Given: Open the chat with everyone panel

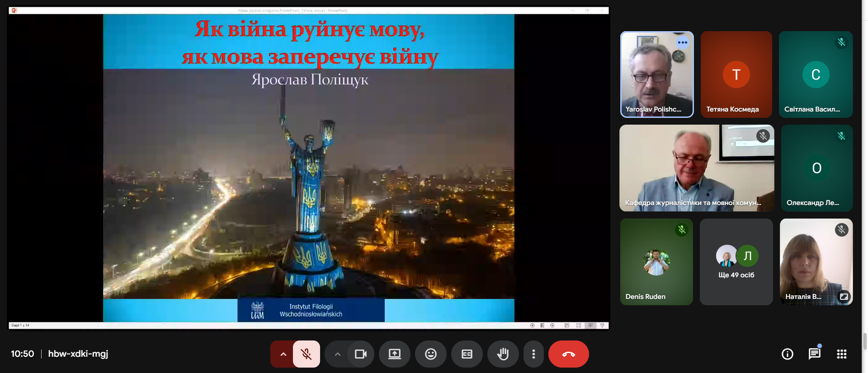Looking at the screenshot, I should point(815,354).
